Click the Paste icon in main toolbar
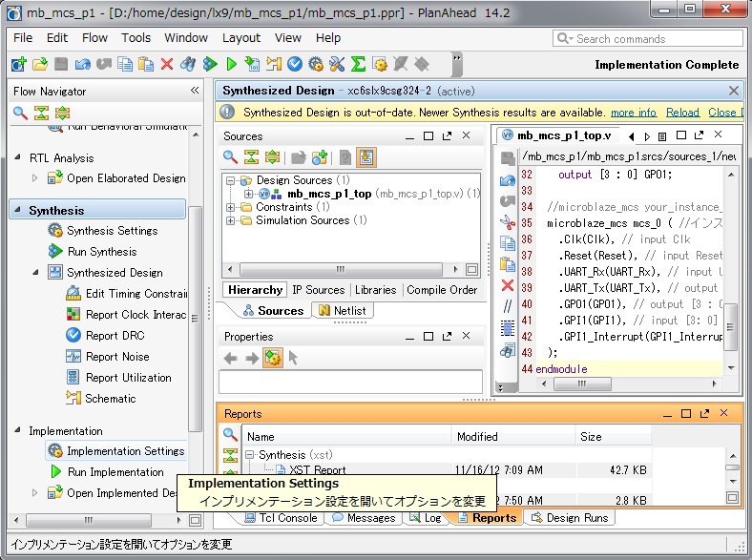 pos(146,64)
